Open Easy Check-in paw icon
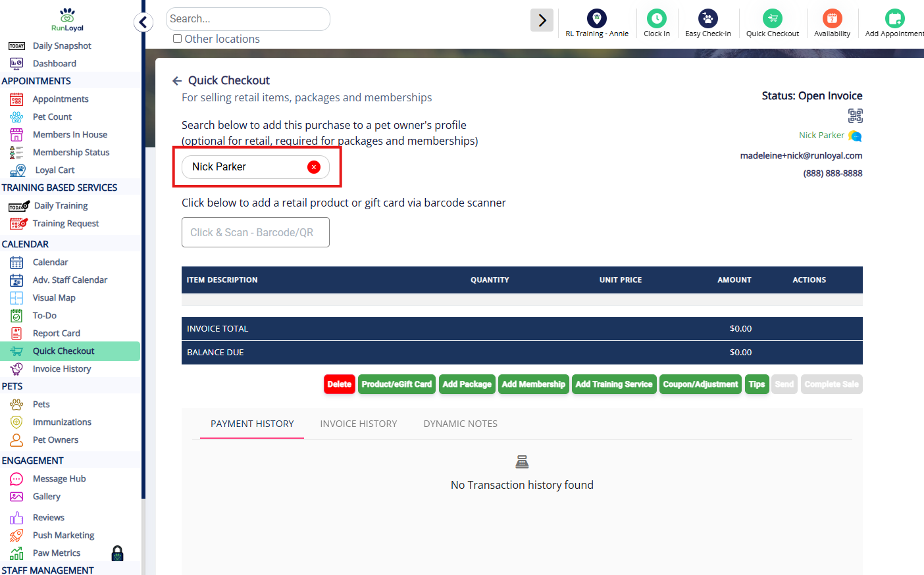This screenshot has width=924, height=575. [x=708, y=18]
